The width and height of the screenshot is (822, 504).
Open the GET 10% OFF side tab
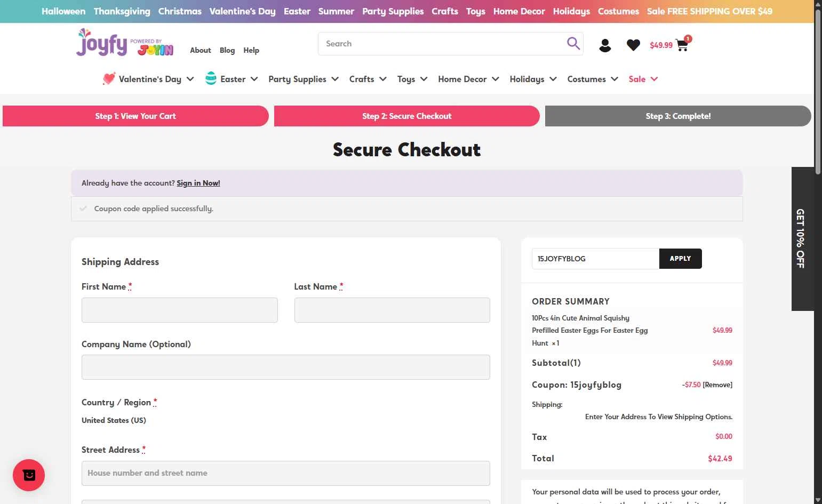tap(802, 238)
